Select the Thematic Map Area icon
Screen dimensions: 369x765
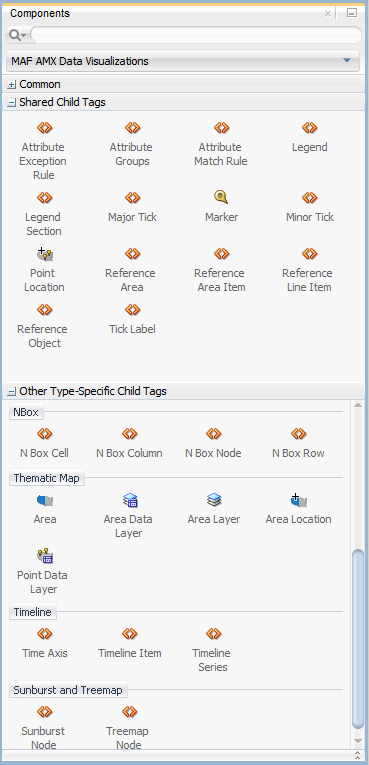[x=44, y=500]
